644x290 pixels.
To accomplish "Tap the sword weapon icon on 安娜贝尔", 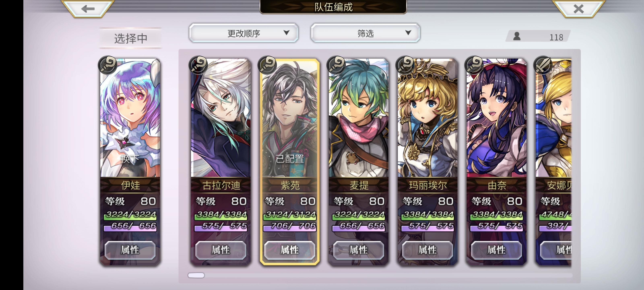I will click(543, 65).
